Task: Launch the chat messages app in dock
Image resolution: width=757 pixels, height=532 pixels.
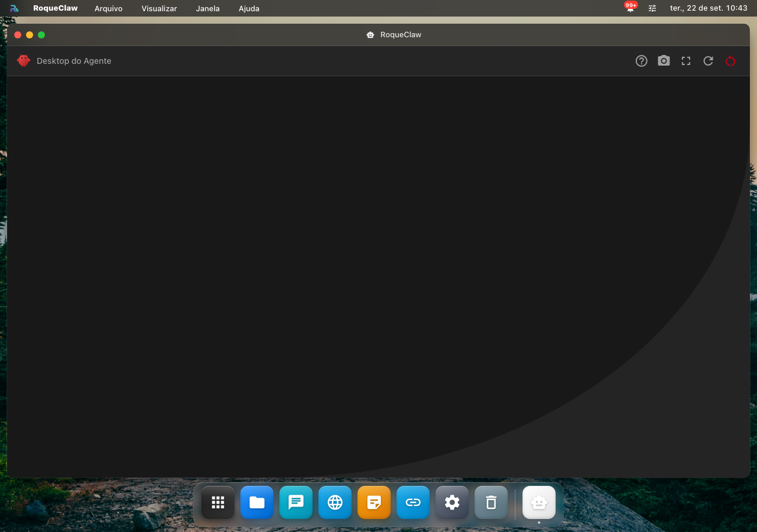Action: pyautogui.click(x=296, y=502)
